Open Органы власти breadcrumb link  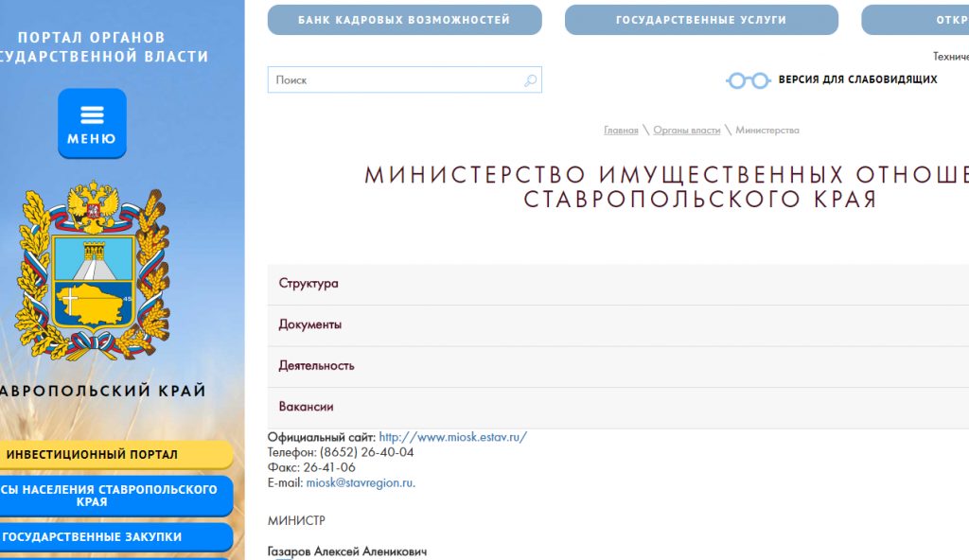686,131
